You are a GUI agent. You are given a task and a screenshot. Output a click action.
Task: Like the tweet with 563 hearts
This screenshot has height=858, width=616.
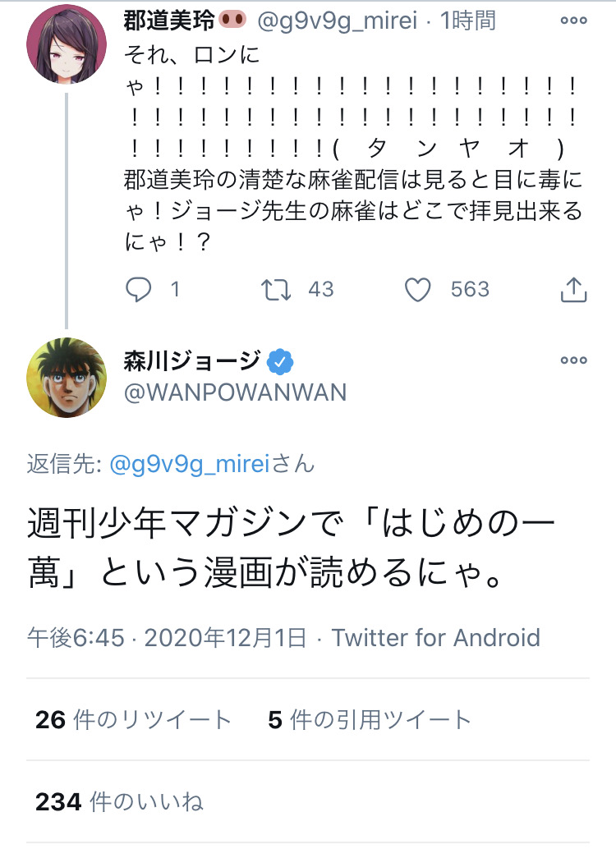click(418, 290)
